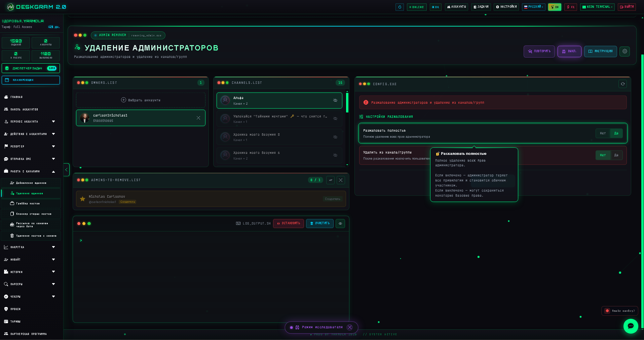Open Клонер старых постов item
The image size is (644, 340).
(x=31, y=214)
